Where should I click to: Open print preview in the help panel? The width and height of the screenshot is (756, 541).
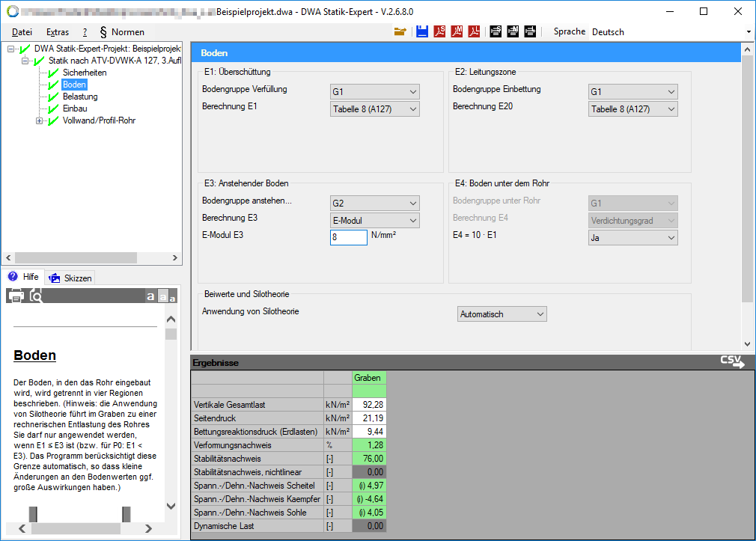tap(36, 296)
